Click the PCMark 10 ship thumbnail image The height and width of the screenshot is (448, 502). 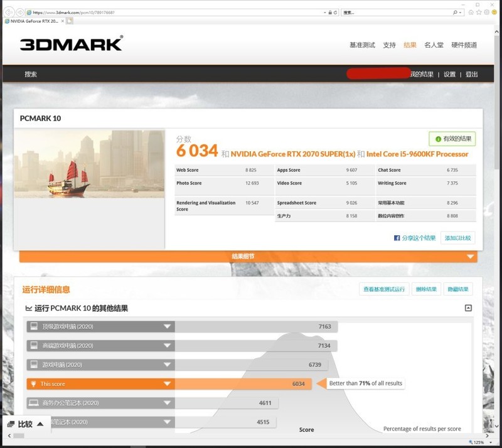pos(89,164)
